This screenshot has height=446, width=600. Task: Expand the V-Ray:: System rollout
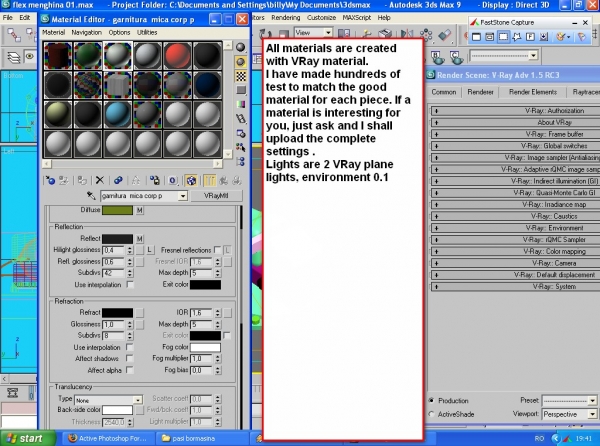(x=515, y=286)
